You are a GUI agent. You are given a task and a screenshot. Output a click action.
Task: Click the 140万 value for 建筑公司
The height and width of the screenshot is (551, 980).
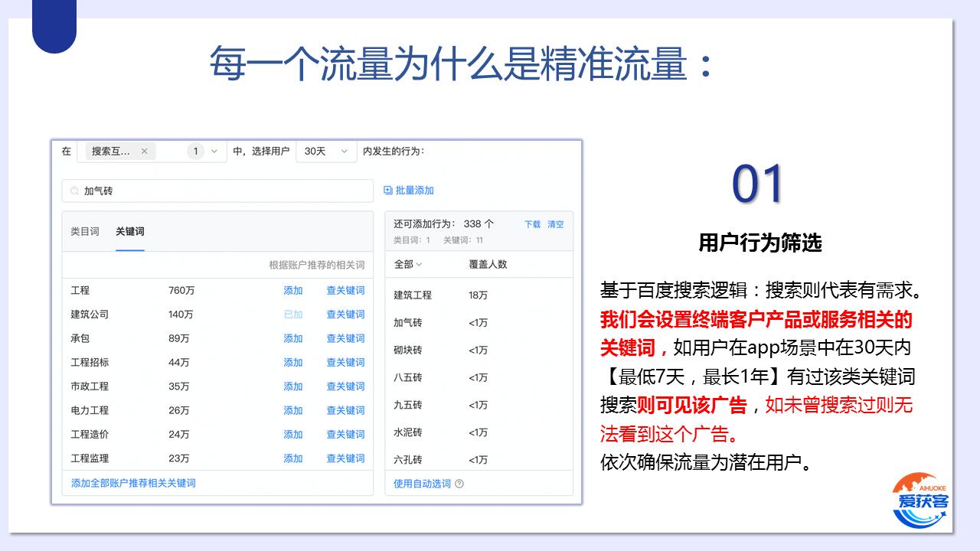point(181,314)
